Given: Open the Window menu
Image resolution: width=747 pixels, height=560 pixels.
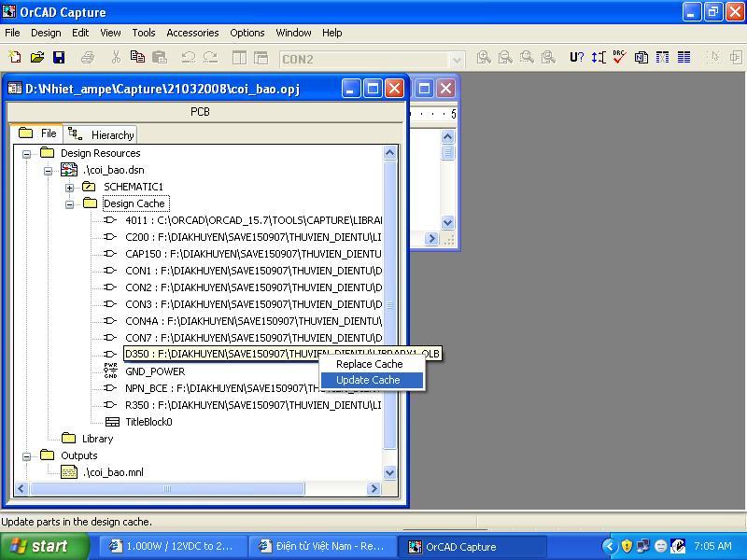Looking at the screenshot, I should tap(293, 33).
